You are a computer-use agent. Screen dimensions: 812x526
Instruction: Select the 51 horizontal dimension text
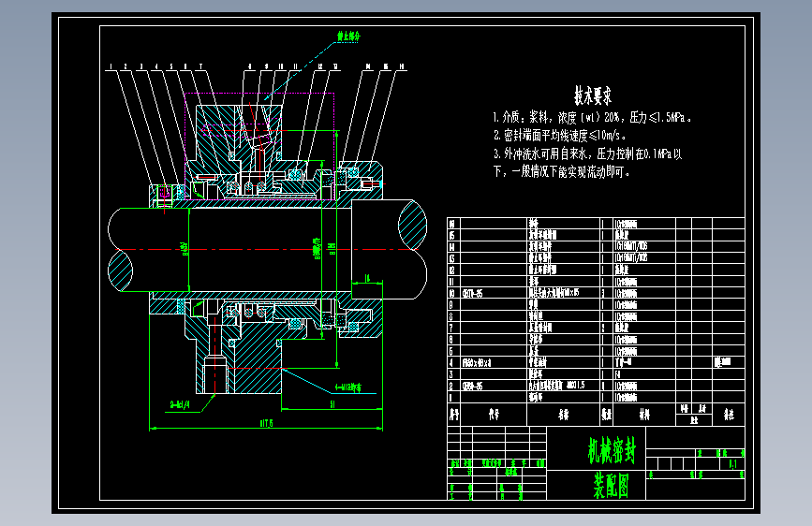pos(332,404)
